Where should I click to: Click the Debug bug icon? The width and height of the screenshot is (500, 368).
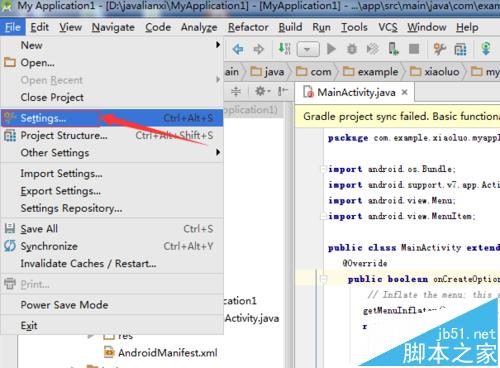click(x=352, y=49)
